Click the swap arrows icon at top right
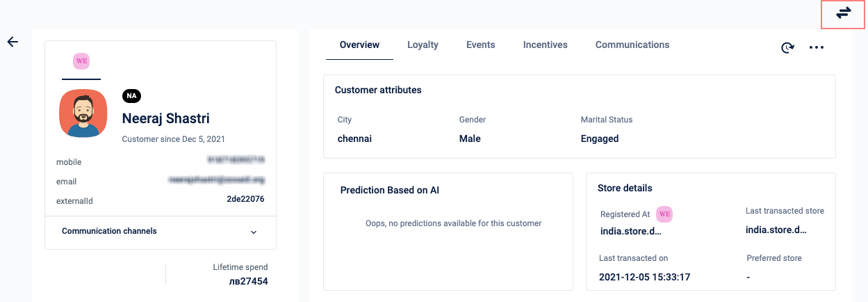Screen dimensions: 868x302 (x=844, y=13)
